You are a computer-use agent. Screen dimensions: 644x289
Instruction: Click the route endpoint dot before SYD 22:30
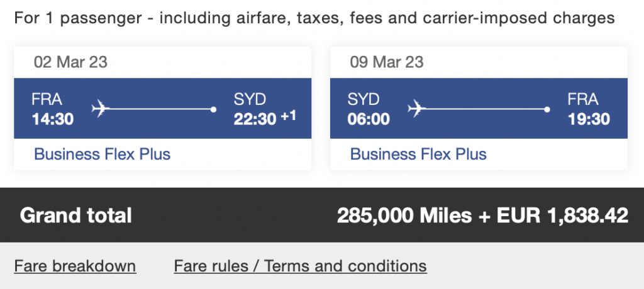pos(214,109)
